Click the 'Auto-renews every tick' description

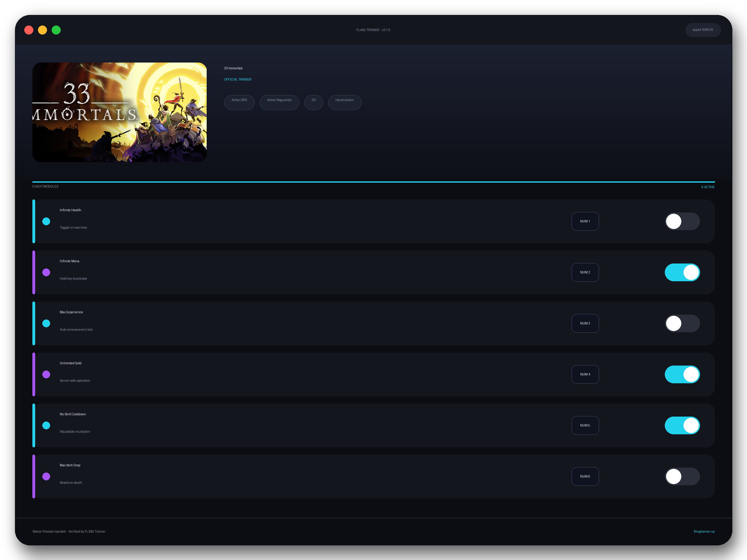point(76,329)
